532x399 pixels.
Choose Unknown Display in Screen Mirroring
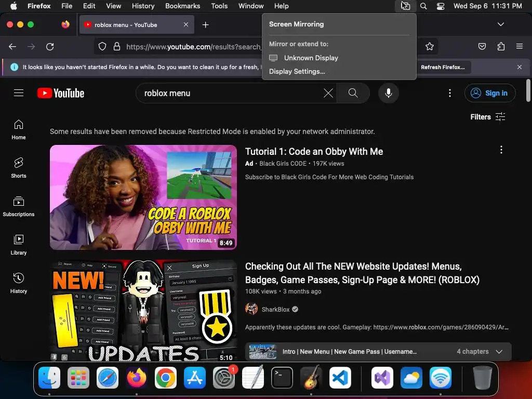[339, 58]
